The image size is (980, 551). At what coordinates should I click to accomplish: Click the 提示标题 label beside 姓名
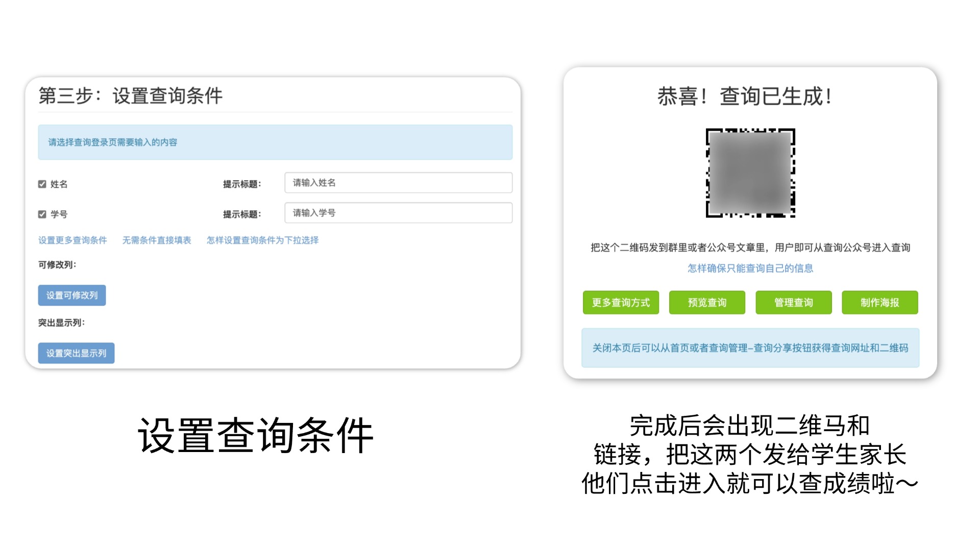tap(242, 184)
